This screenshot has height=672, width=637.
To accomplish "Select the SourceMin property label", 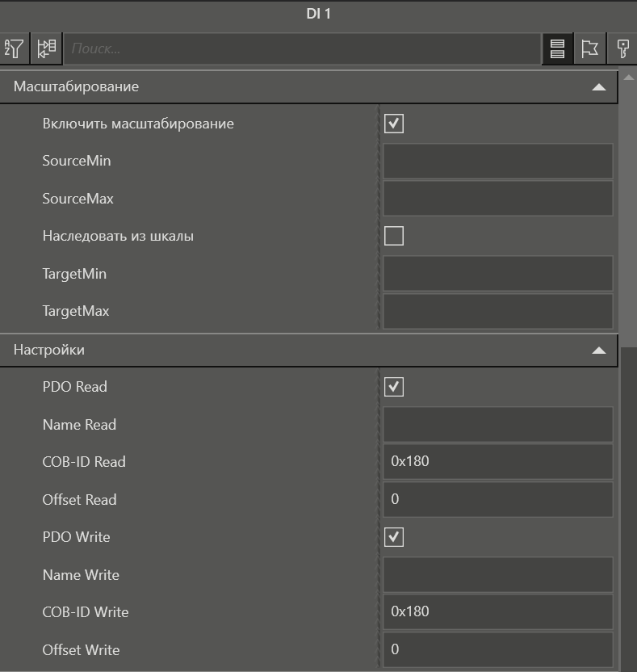I will coord(76,161).
